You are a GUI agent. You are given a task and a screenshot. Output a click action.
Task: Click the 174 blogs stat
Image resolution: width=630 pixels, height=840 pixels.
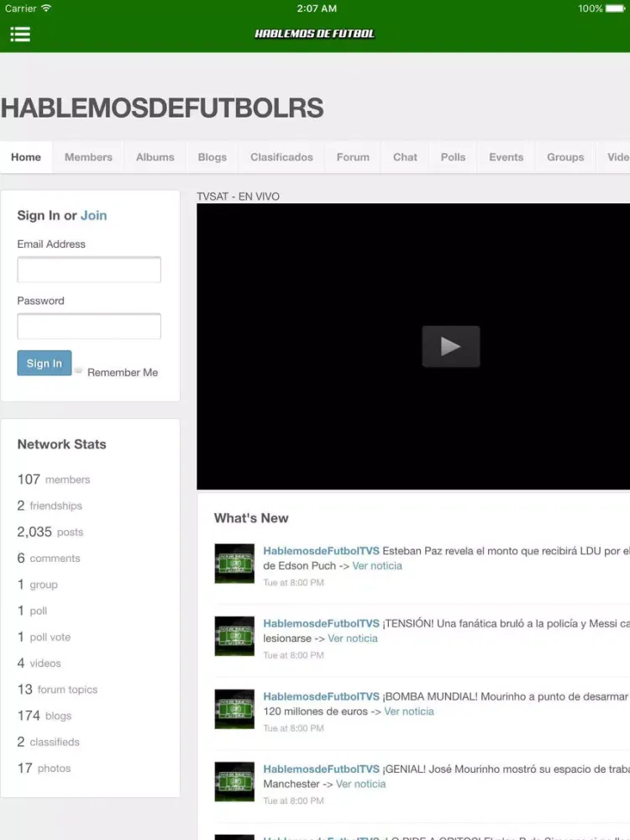point(45,715)
